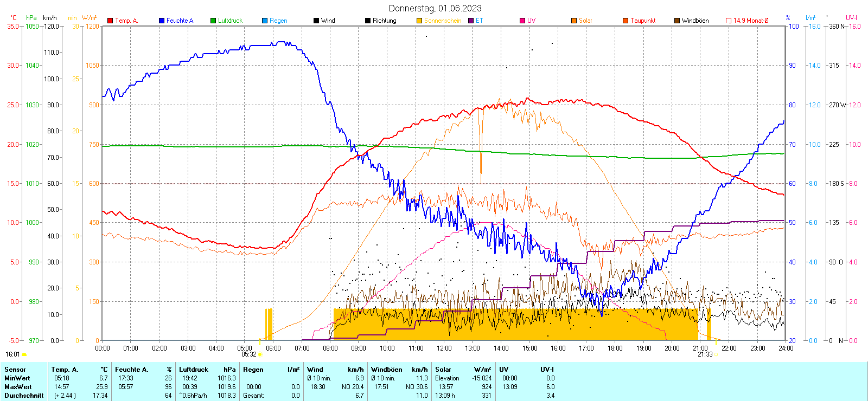Click the Sensor column header in table
This screenshot has height=401, width=868.
coord(15,370)
